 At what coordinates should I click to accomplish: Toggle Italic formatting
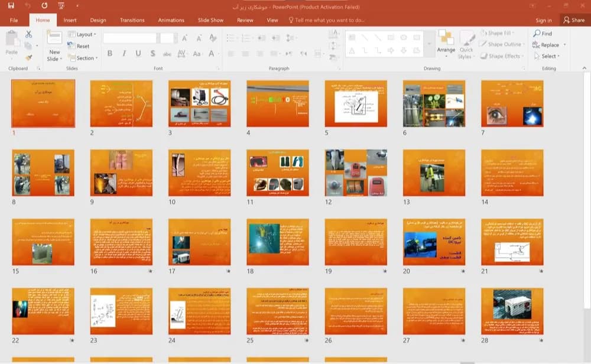[124, 54]
